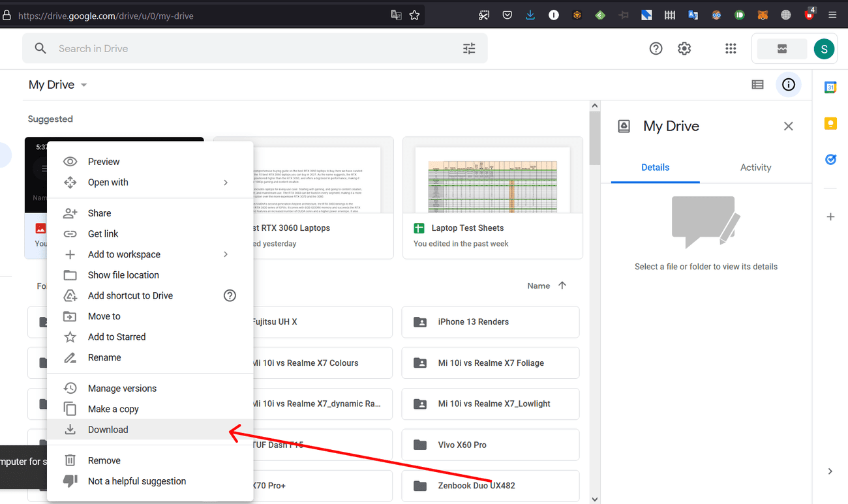Open Google Calendar from the side panel
Screen dimensions: 848x504
click(x=830, y=87)
